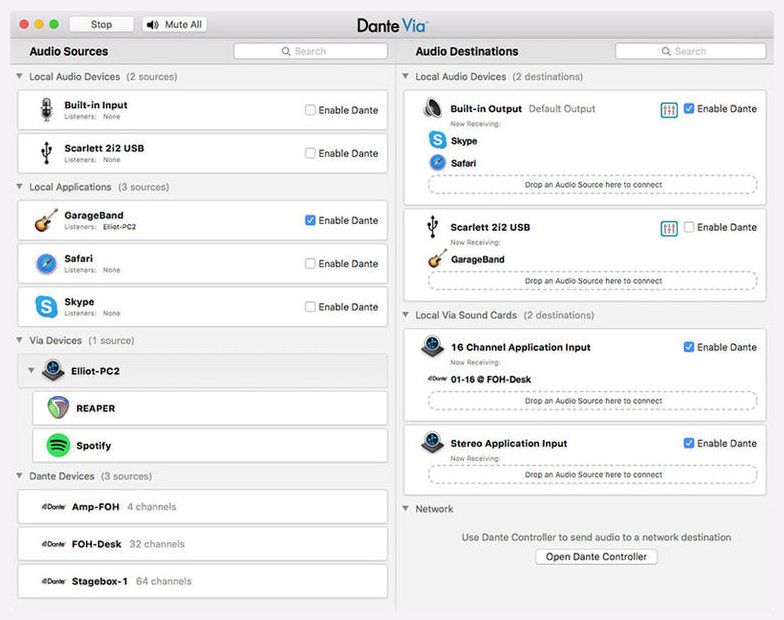The width and height of the screenshot is (784, 620).
Task: Disable Dante for GarageBand source
Action: click(x=310, y=220)
